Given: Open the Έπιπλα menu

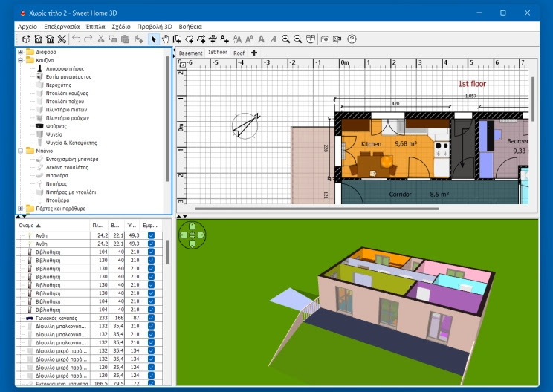Looking at the screenshot, I should click(x=95, y=27).
